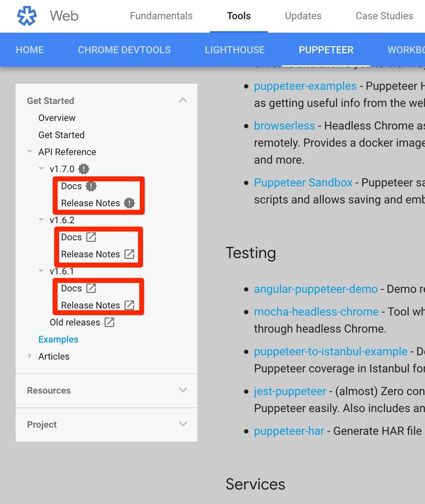This screenshot has height=504, width=425.
Task: Select the Lighthouse navigation tab
Action: tap(234, 50)
